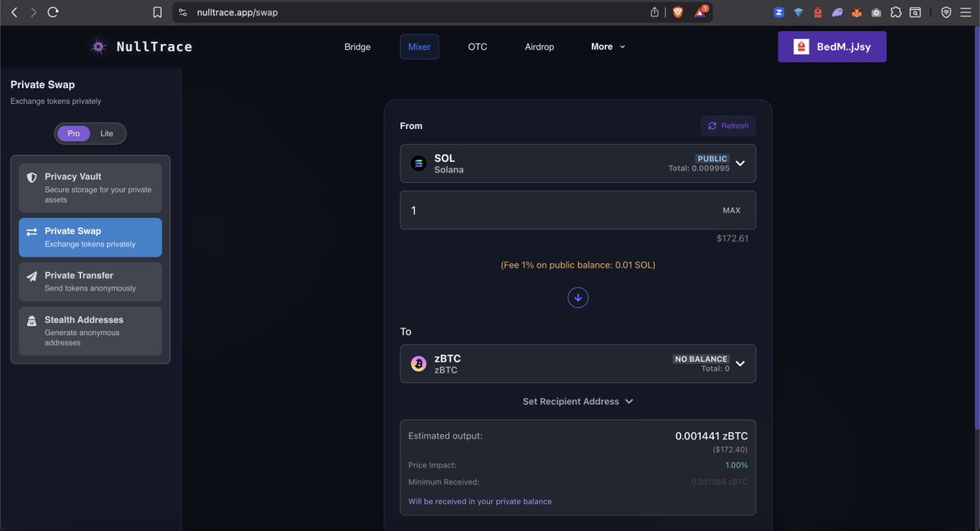Click the NullTrace brand name
Image resolution: width=980 pixels, height=531 pixels.
(x=154, y=47)
